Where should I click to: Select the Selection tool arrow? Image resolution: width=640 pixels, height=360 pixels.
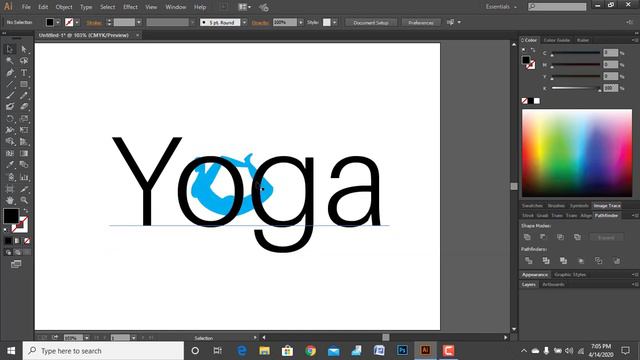[x=10, y=49]
